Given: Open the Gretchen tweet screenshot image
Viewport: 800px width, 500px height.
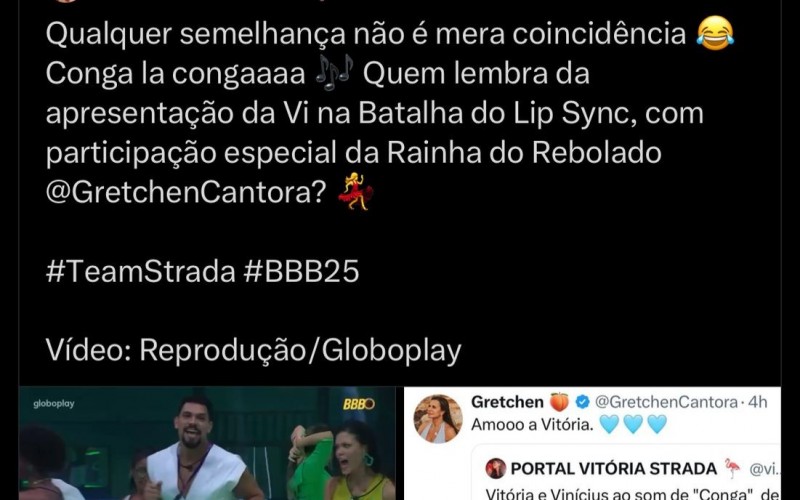Looking at the screenshot, I should click(592, 443).
